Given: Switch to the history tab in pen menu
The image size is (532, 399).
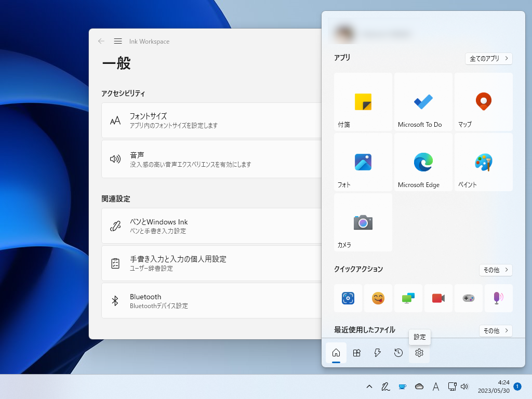Looking at the screenshot, I should point(398,353).
